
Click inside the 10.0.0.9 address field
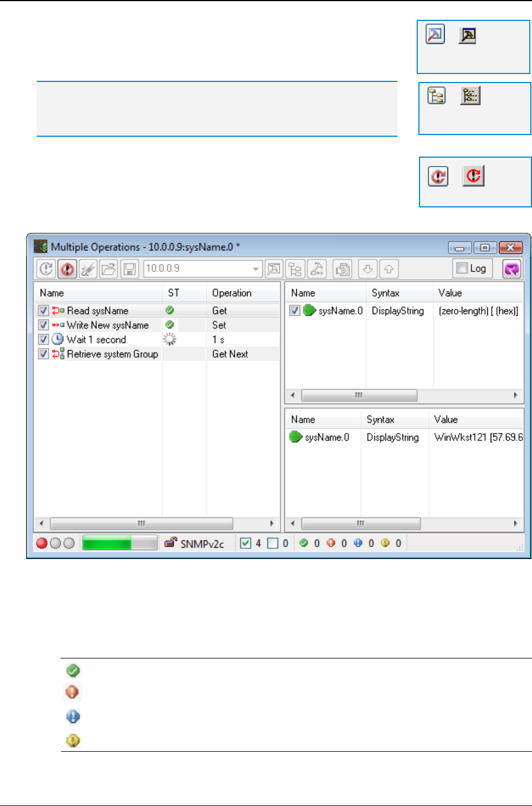point(197,269)
